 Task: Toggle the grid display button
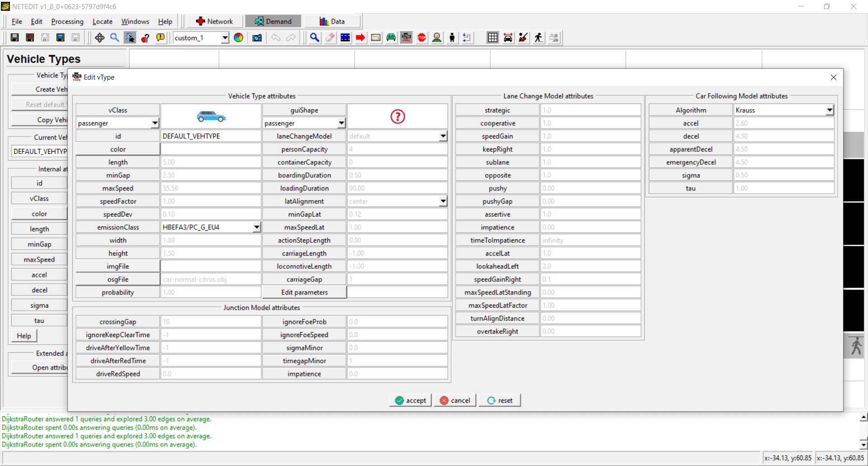(492, 38)
